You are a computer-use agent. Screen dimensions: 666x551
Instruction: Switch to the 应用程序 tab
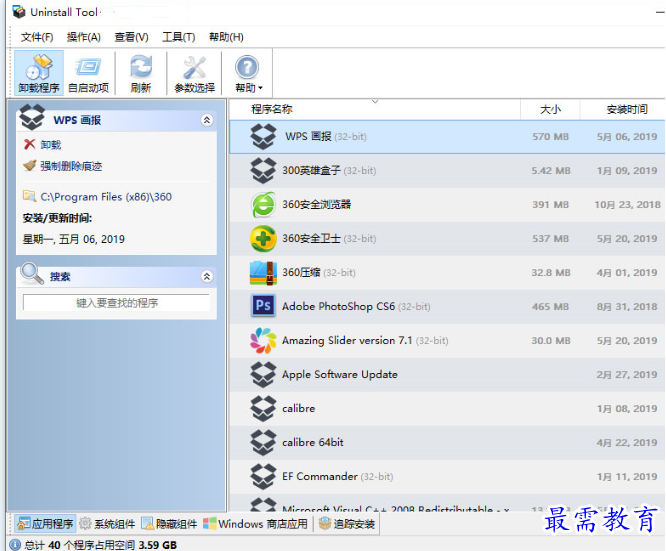tap(45, 524)
